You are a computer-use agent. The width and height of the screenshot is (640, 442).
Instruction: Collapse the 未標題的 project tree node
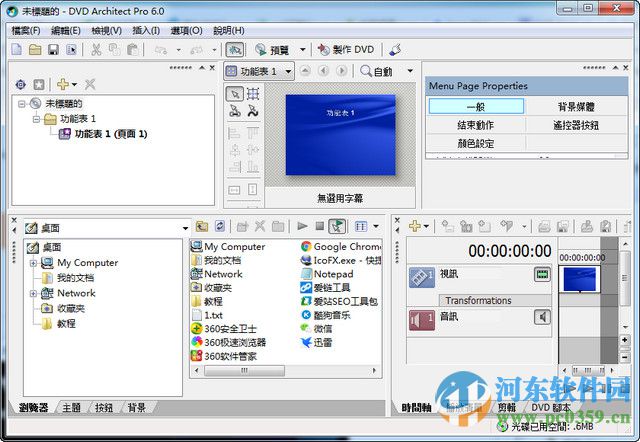click(21, 104)
